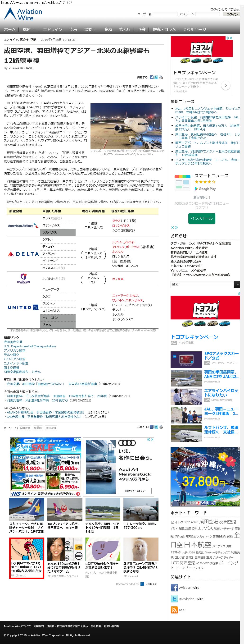Open the U.S. Department of Transportation link

[x=30, y=346]
